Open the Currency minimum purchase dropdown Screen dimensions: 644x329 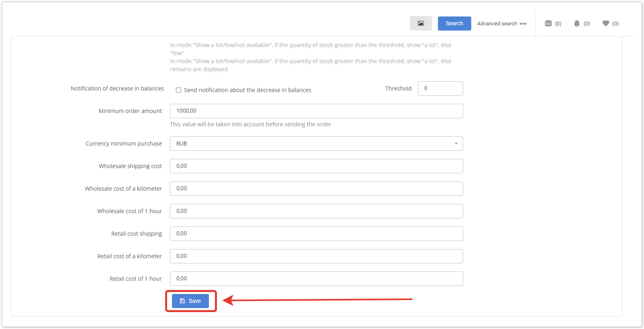[316, 144]
